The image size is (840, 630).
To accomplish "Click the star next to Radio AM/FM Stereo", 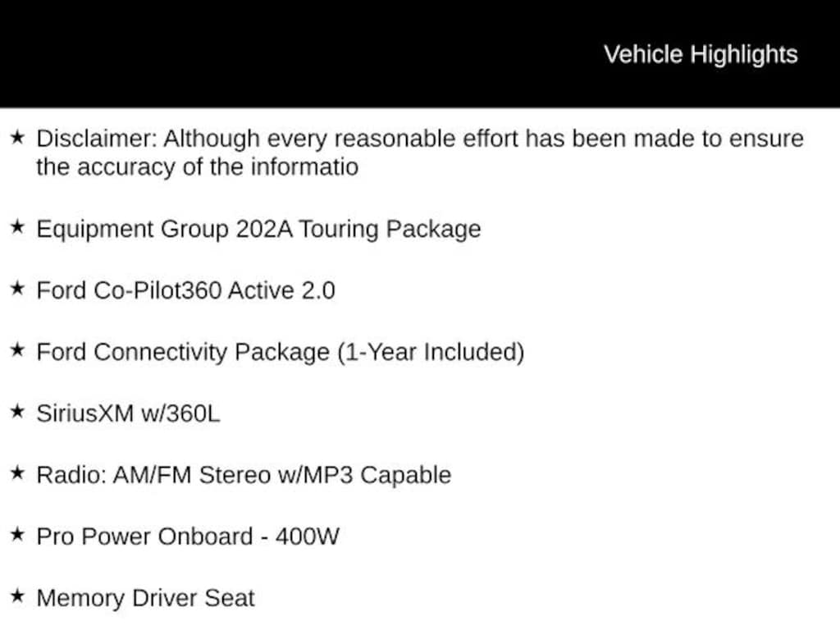I will (18, 473).
